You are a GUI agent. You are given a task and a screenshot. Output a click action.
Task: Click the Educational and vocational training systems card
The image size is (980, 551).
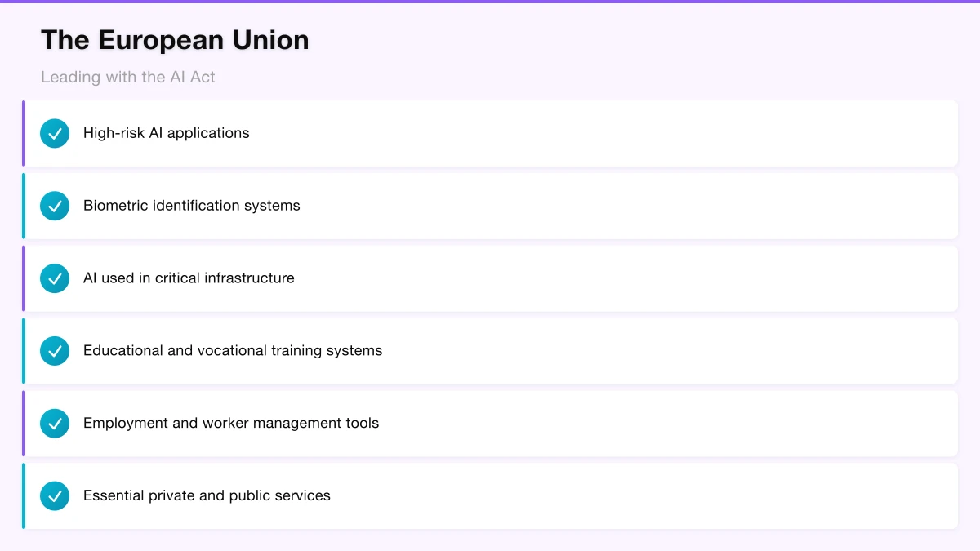click(490, 351)
